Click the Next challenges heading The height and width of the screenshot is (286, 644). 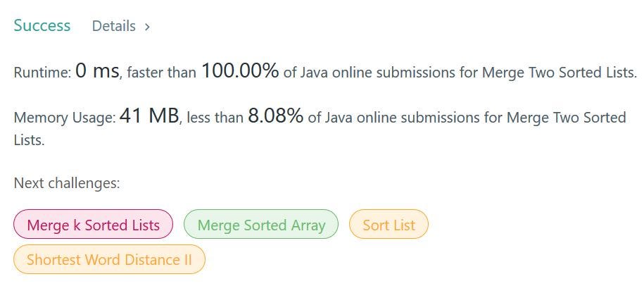[67, 183]
